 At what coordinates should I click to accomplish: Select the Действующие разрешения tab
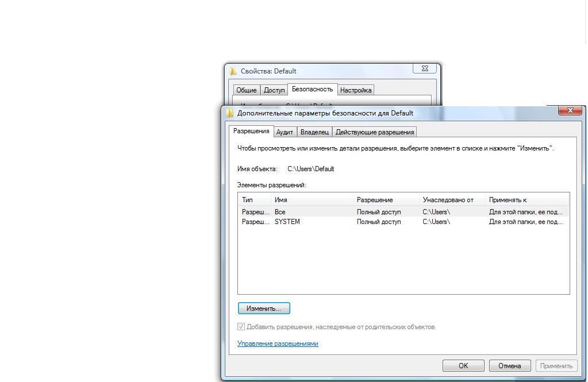[374, 132]
